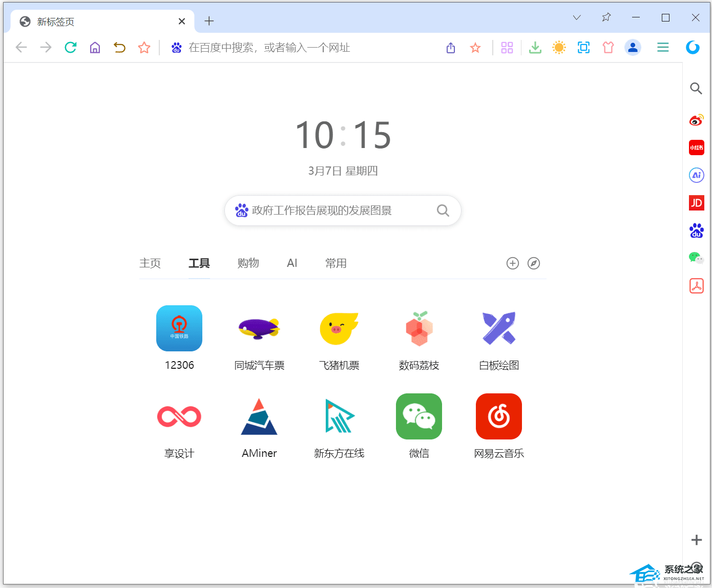The width and height of the screenshot is (712, 588).
Task: Open the AMiner shortcut
Action: pyautogui.click(x=259, y=426)
